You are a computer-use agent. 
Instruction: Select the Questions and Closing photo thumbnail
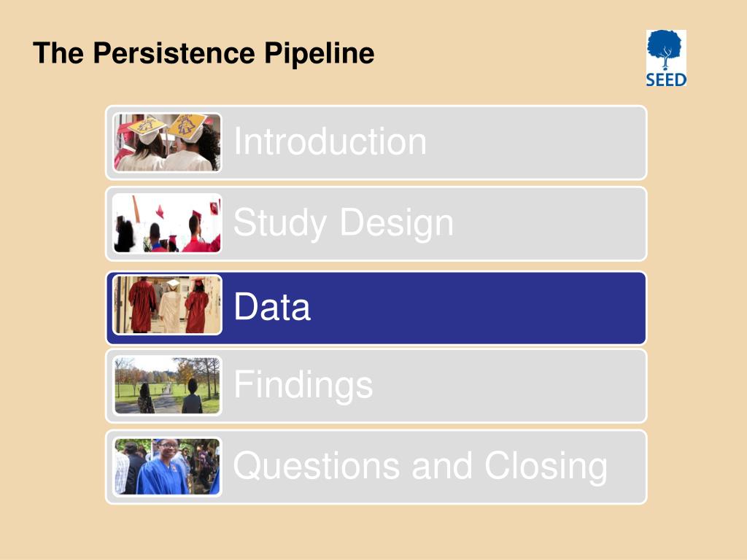(167, 467)
